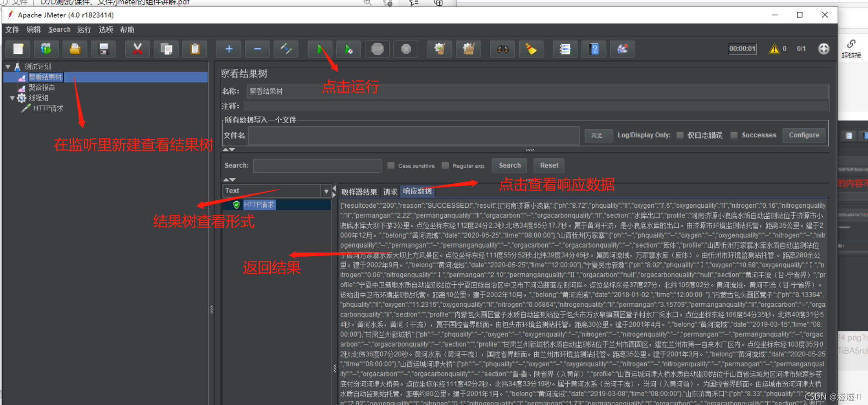Start test without pauses icon
Image resolution: width=868 pixels, height=405 pixels.
[349, 49]
